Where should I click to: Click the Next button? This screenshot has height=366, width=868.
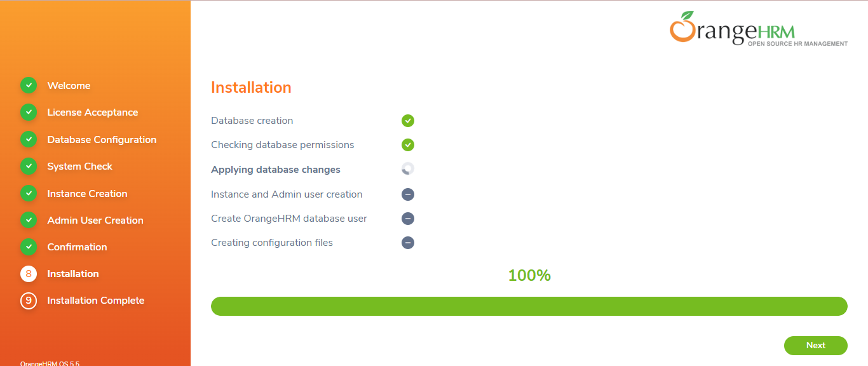click(x=815, y=345)
